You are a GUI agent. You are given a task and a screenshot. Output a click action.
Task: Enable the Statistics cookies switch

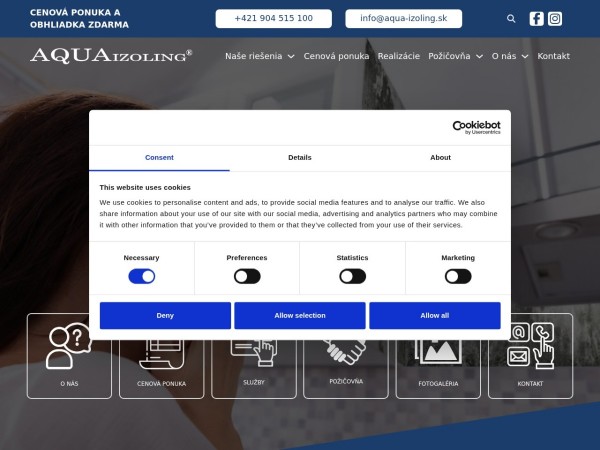tap(352, 276)
